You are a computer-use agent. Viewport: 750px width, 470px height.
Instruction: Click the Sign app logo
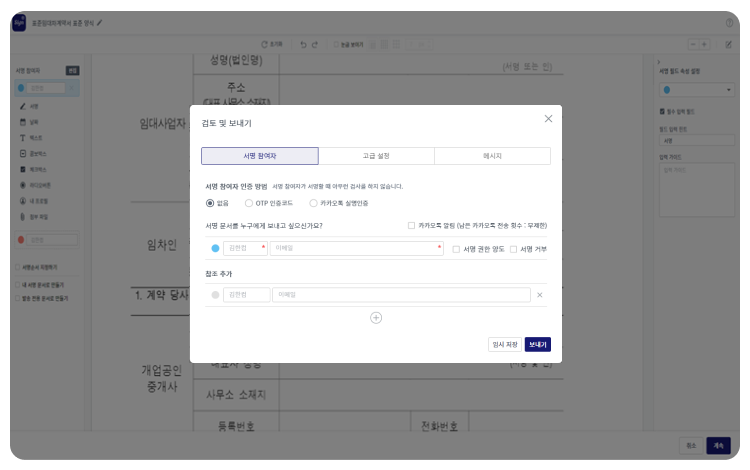(19, 22)
